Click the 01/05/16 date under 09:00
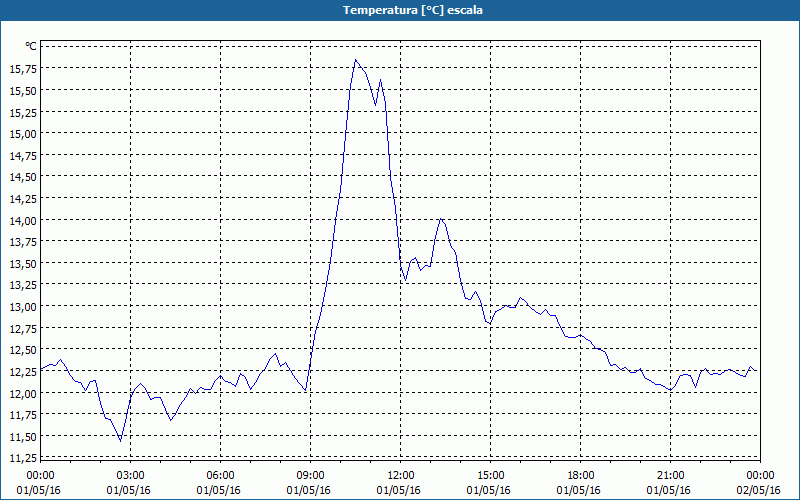Image resolution: width=800 pixels, height=500 pixels. [308, 490]
